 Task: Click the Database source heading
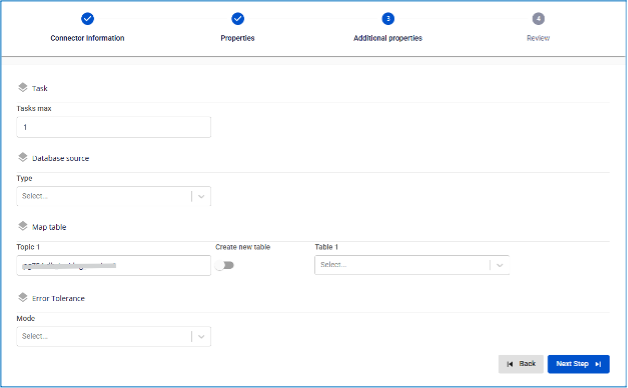tap(60, 158)
